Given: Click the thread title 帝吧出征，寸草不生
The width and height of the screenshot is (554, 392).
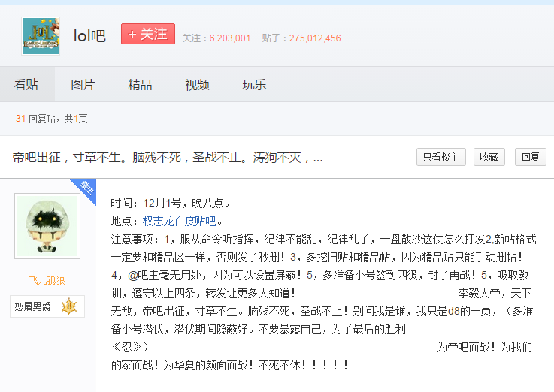Looking at the screenshot, I should coord(168,158).
